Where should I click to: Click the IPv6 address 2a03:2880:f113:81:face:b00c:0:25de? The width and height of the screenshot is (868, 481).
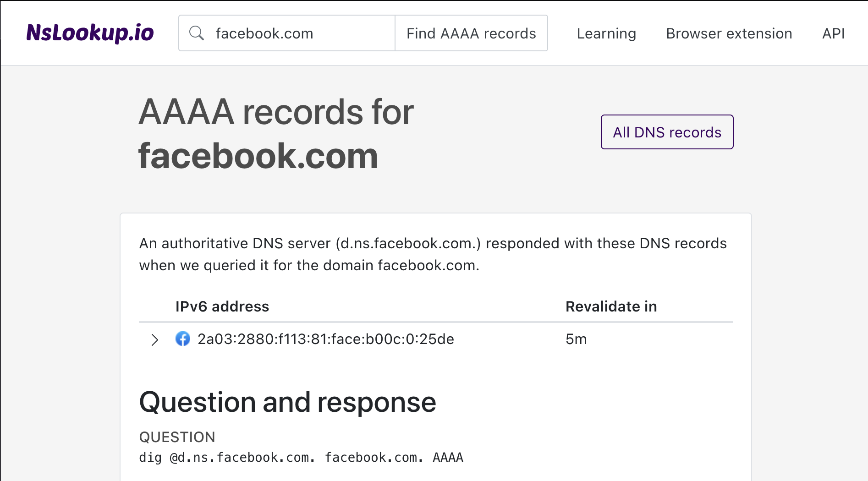tap(325, 339)
